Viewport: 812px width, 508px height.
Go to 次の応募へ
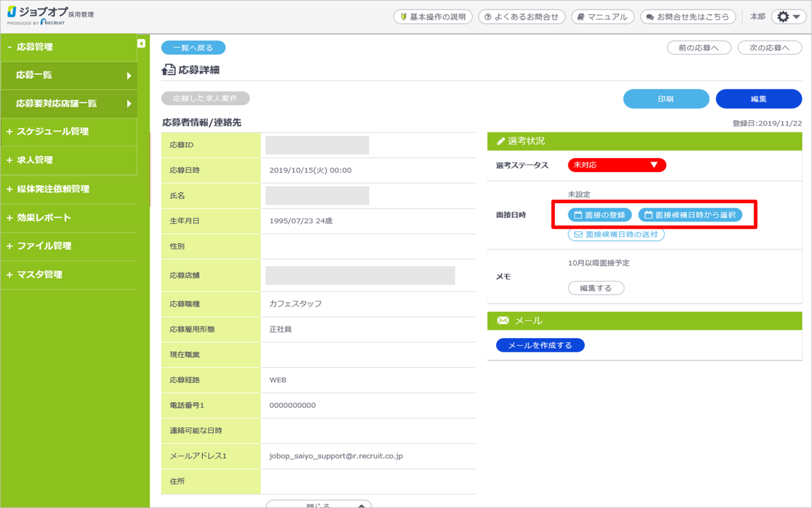pos(769,48)
